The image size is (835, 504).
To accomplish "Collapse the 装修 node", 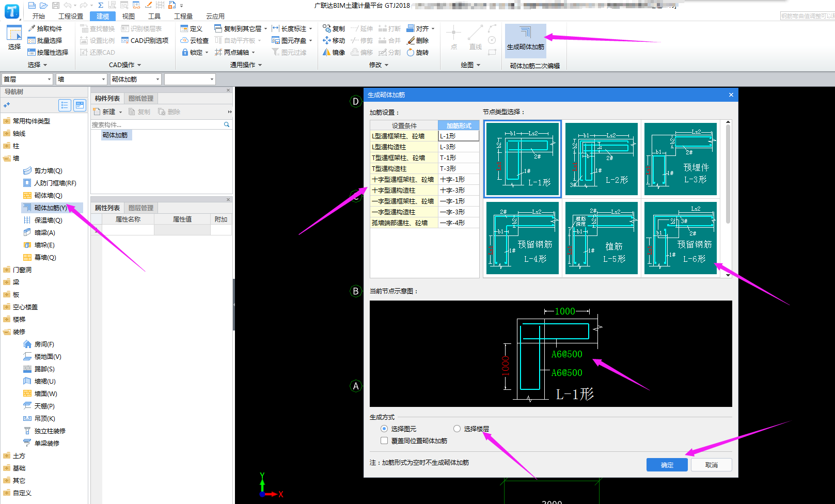I will (x=6, y=332).
